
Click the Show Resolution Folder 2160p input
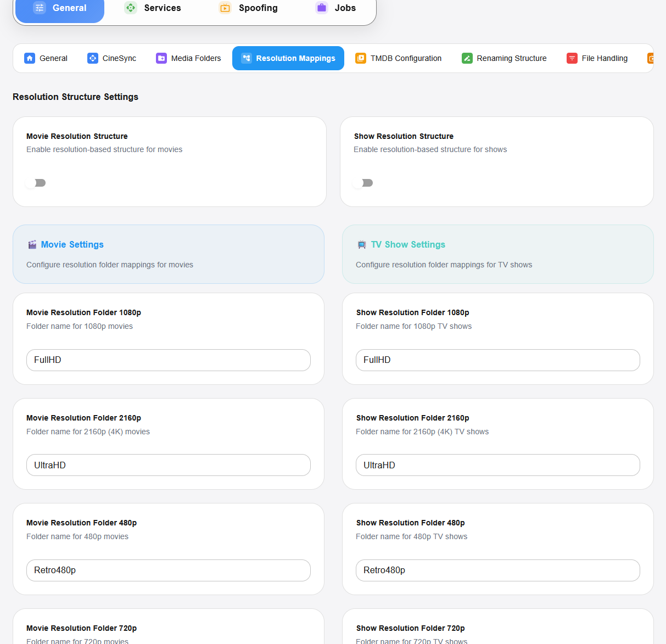[497, 465]
